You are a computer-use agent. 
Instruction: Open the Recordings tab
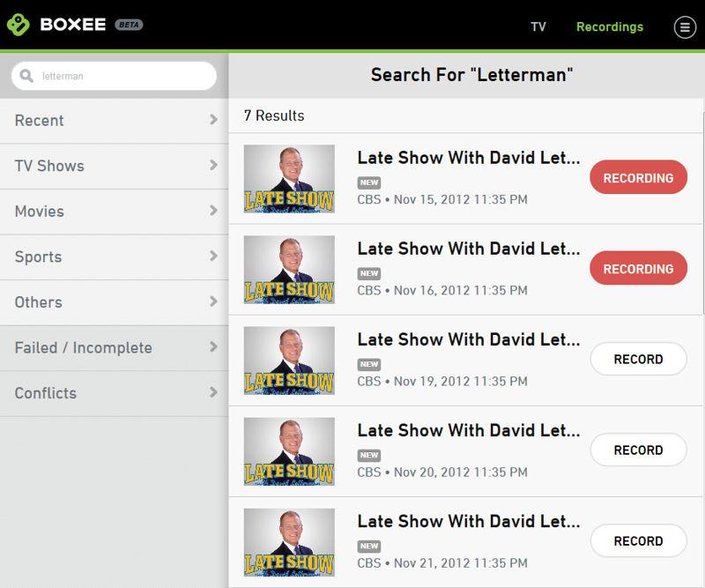(610, 27)
